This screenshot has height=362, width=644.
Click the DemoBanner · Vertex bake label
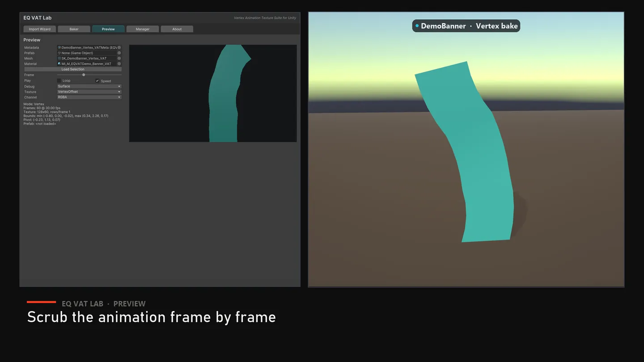tap(466, 26)
